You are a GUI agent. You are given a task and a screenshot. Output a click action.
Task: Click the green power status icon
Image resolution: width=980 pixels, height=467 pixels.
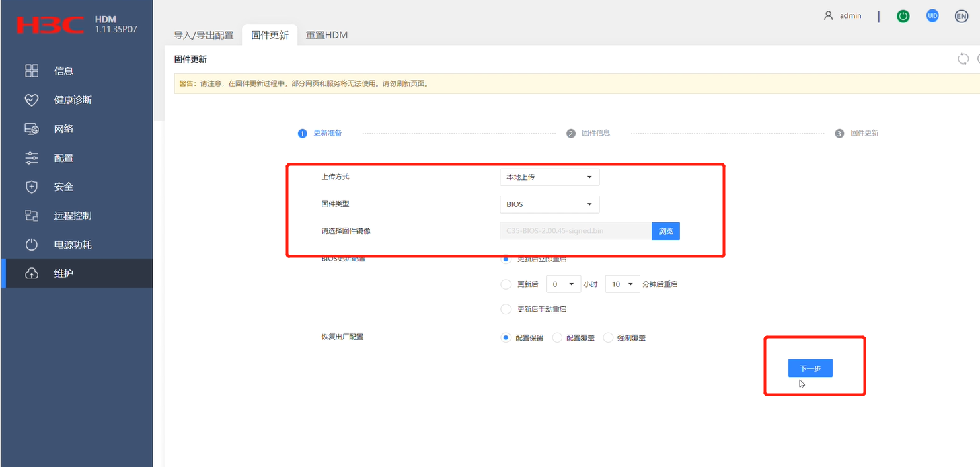point(903,15)
